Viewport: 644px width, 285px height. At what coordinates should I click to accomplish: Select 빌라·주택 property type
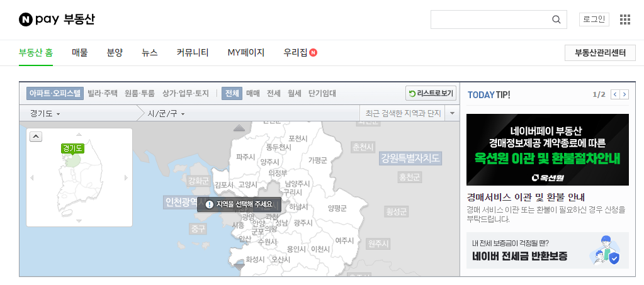click(x=102, y=93)
